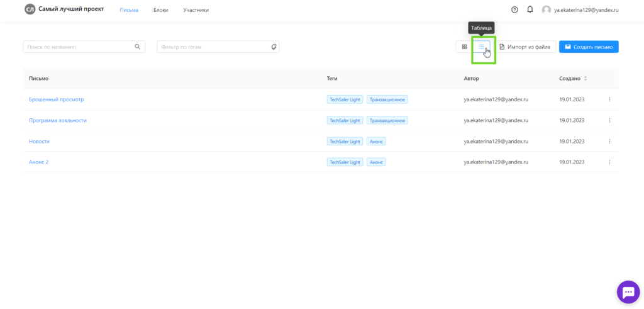Click the Теги column header
The image size is (644, 309).
[x=332, y=79]
